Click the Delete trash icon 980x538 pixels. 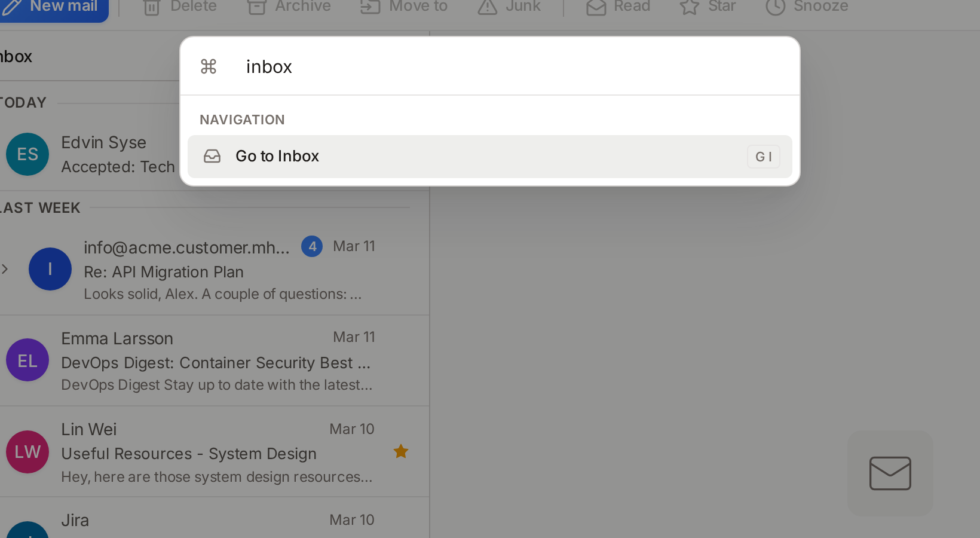(x=152, y=7)
